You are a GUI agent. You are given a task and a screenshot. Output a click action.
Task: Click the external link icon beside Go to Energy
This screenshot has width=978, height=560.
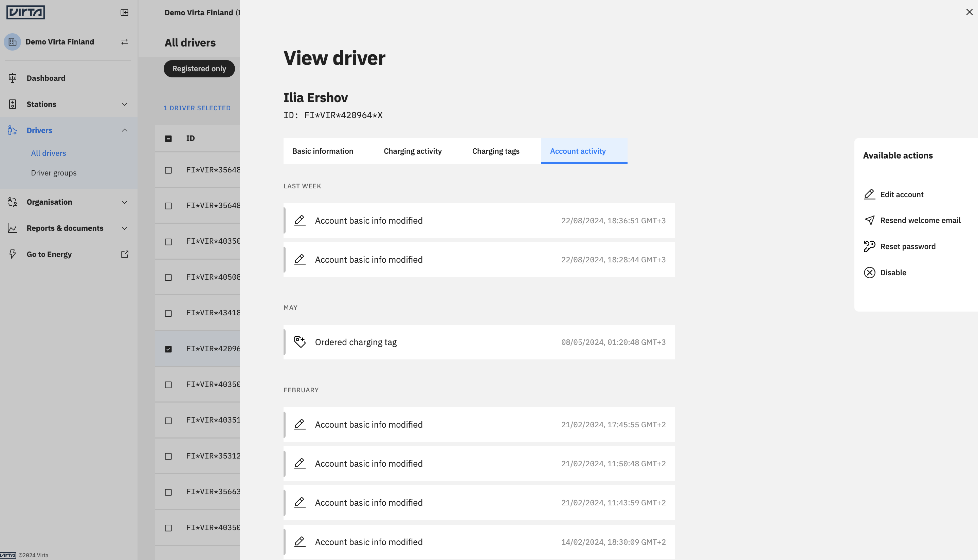tap(124, 254)
